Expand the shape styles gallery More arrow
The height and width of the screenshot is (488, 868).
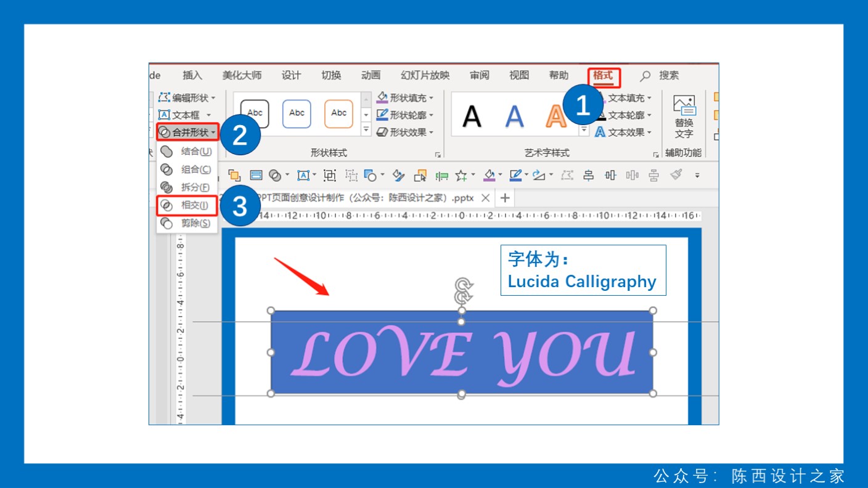tap(366, 130)
